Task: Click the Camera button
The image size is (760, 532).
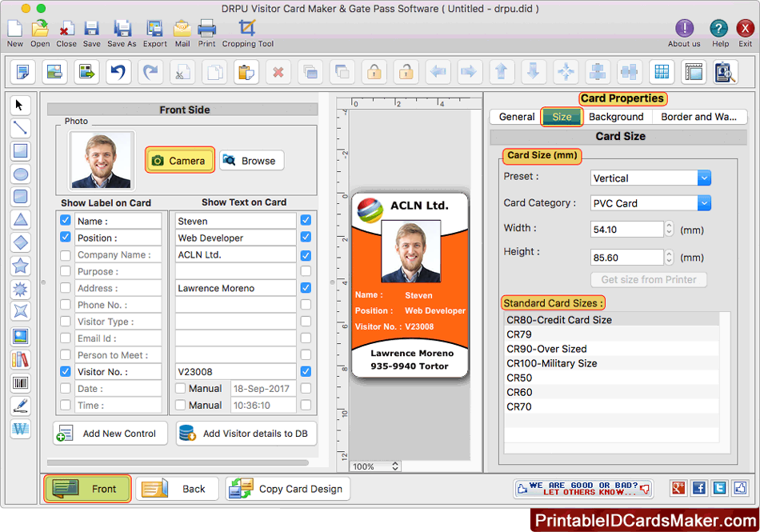Action: tap(180, 160)
